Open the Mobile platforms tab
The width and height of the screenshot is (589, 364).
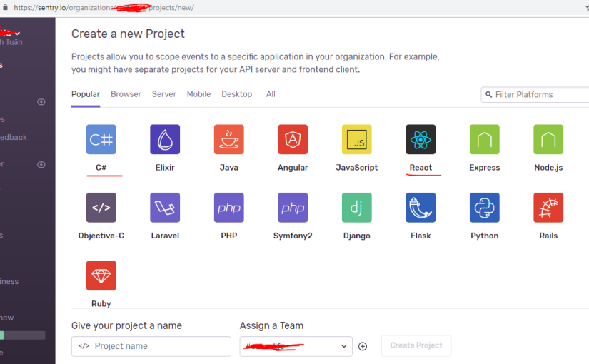tap(198, 94)
